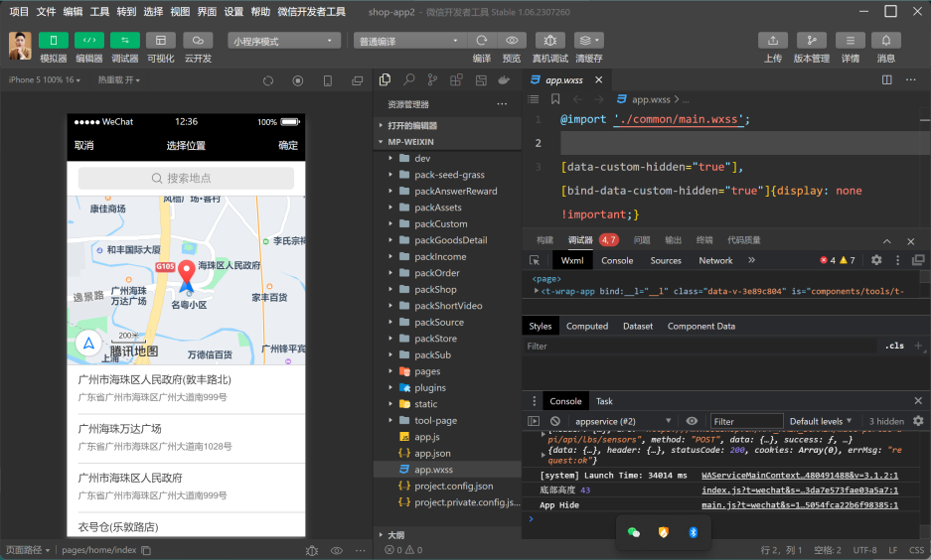Click the console Filter input field

tap(746, 421)
